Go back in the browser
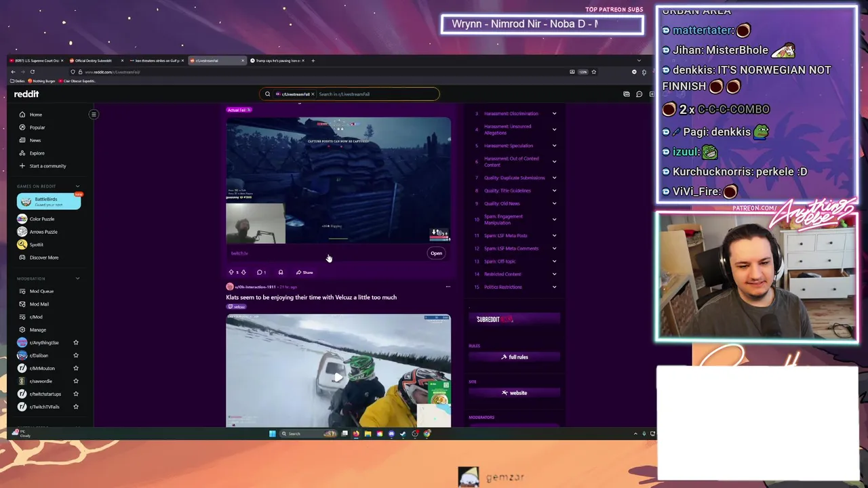Image resolution: width=868 pixels, height=488 pixels. coord(13,72)
